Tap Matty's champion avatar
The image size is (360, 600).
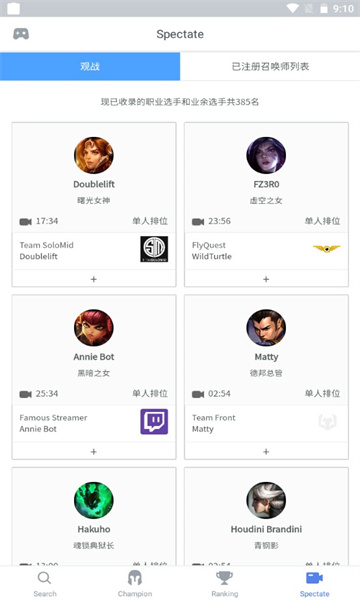pyautogui.click(x=266, y=328)
